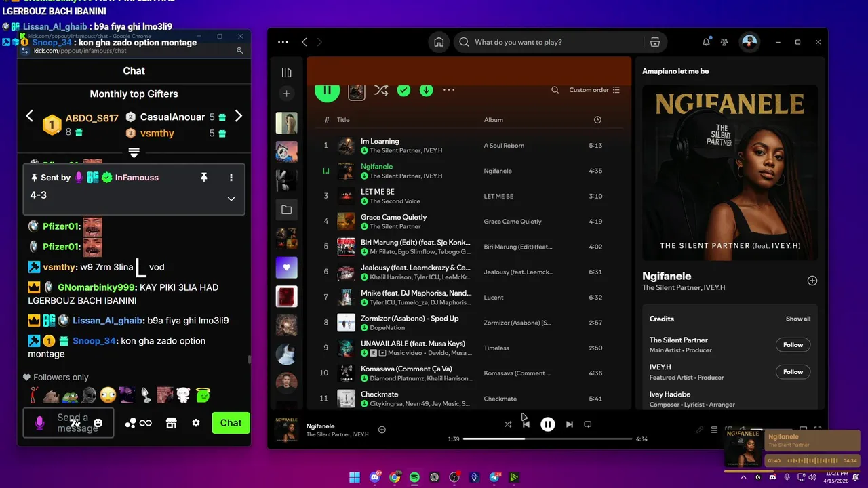Sort by duration clock column
This screenshot has width=868, height=488.
click(x=597, y=120)
